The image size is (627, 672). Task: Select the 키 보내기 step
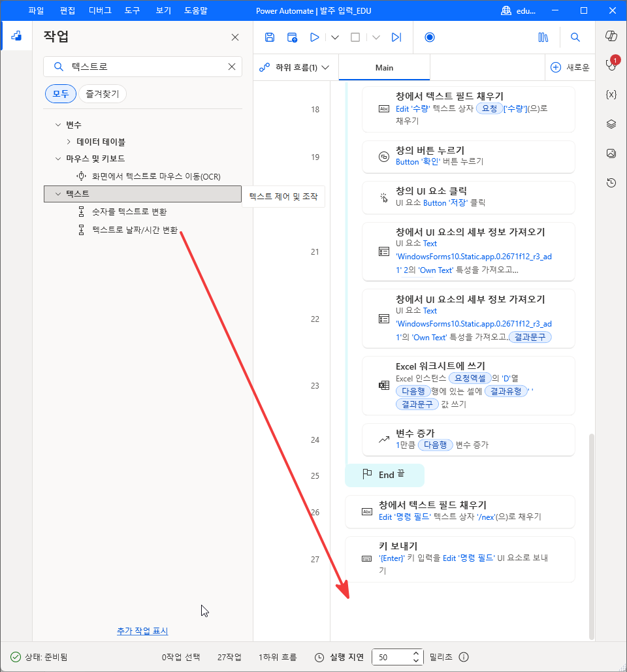click(x=459, y=559)
